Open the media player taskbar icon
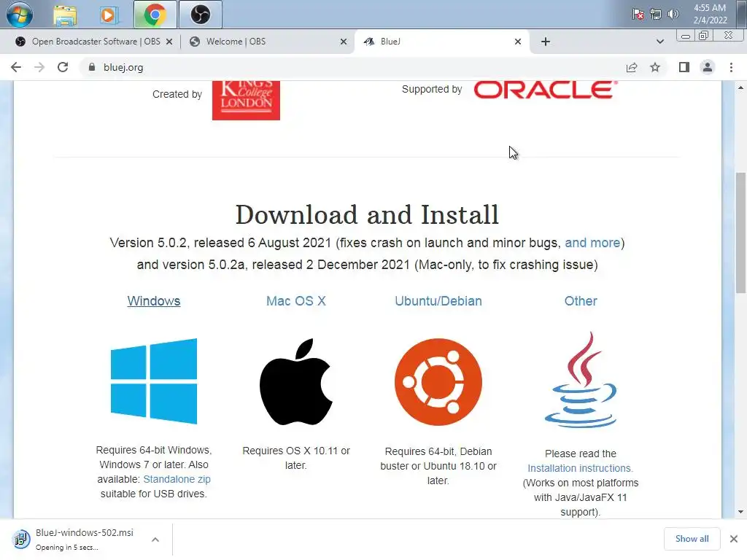This screenshot has height=560, width=747. coord(109,15)
